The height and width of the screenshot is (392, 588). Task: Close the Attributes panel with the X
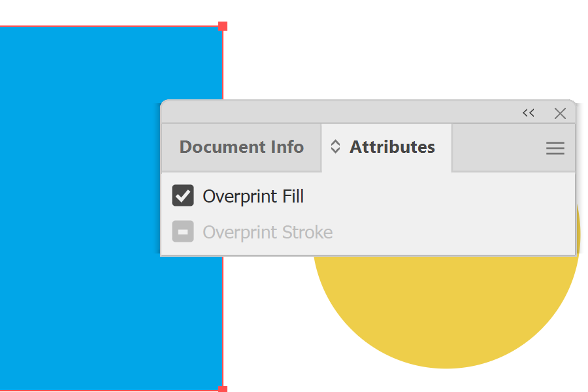coord(560,113)
